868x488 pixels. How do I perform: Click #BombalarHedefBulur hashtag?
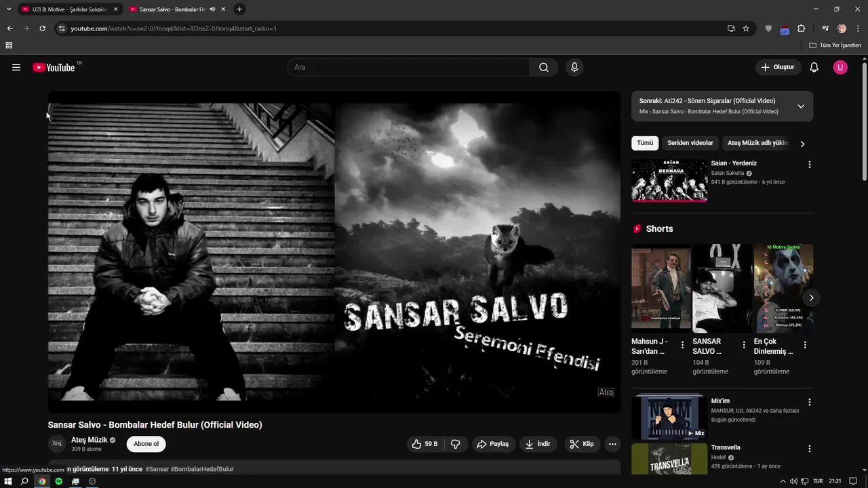coord(202,469)
